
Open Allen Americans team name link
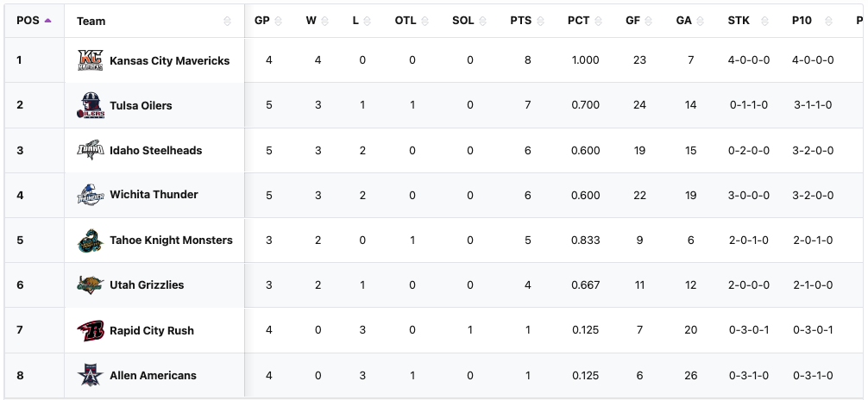point(153,376)
